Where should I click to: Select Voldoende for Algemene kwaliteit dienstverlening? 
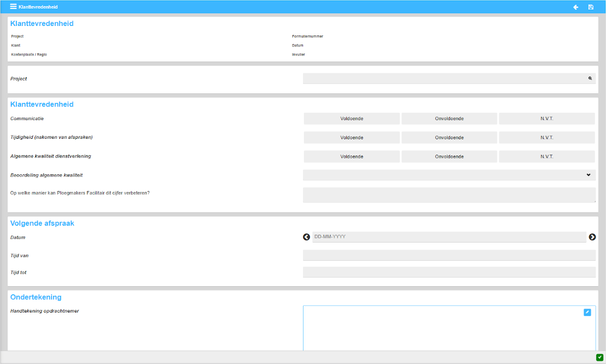pos(352,157)
